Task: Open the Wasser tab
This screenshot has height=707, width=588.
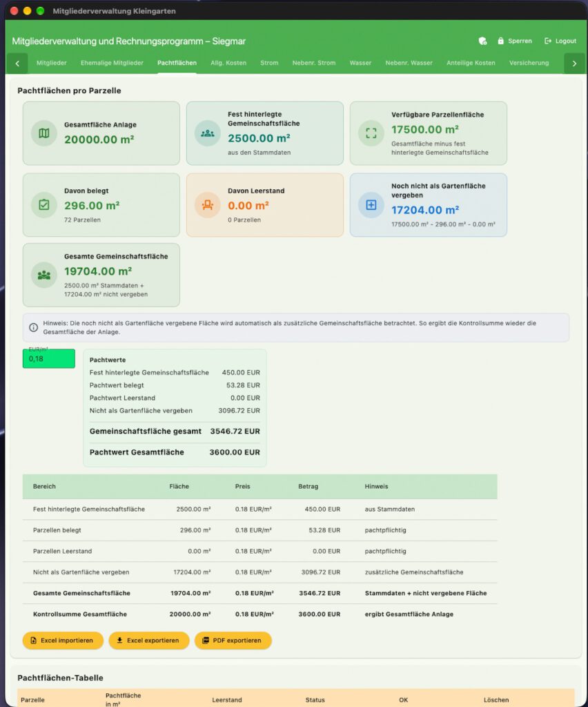Action: (x=360, y=63)
